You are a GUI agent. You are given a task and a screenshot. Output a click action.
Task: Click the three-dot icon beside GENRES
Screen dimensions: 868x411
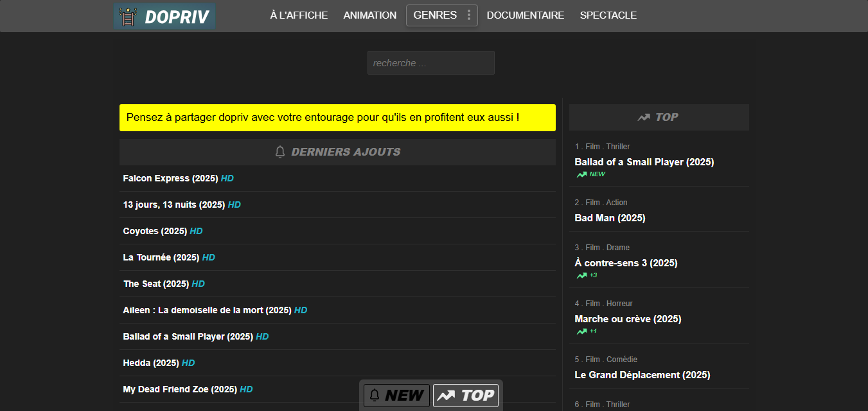(x=469, y=15)
